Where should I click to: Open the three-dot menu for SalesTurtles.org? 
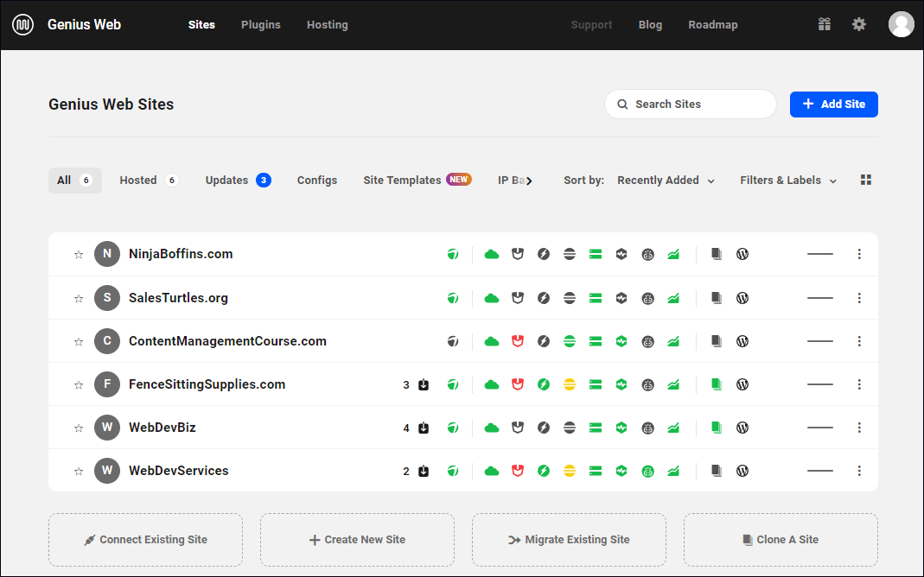(859, 298)
